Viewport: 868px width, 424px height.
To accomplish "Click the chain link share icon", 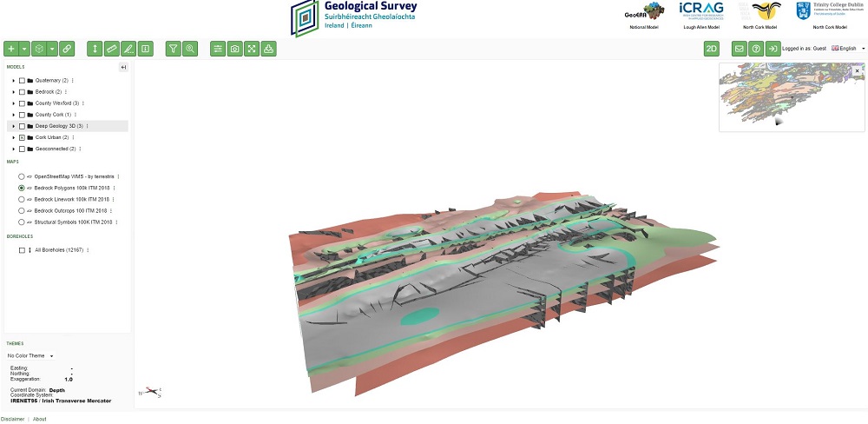I will pos(67,49).
